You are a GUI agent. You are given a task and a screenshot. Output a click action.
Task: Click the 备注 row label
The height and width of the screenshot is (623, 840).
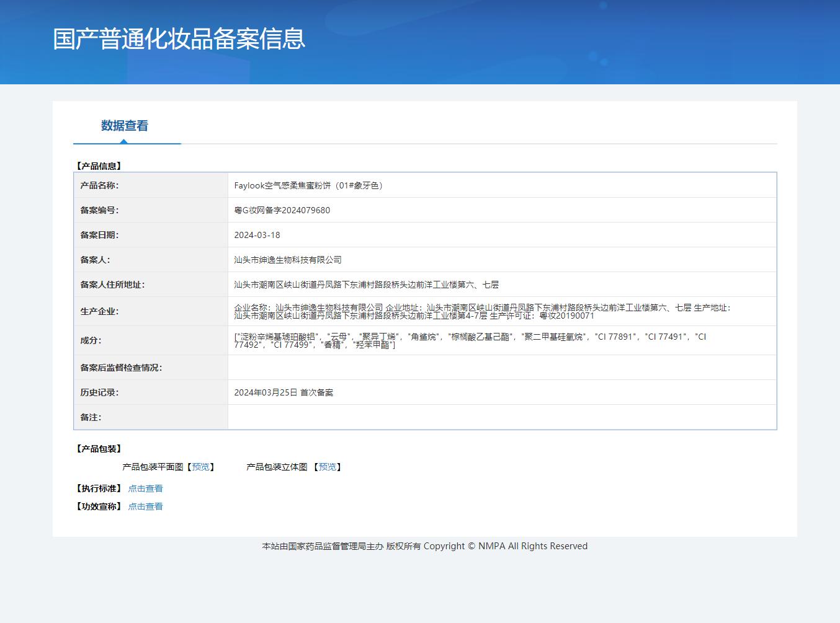pos(91,417)
